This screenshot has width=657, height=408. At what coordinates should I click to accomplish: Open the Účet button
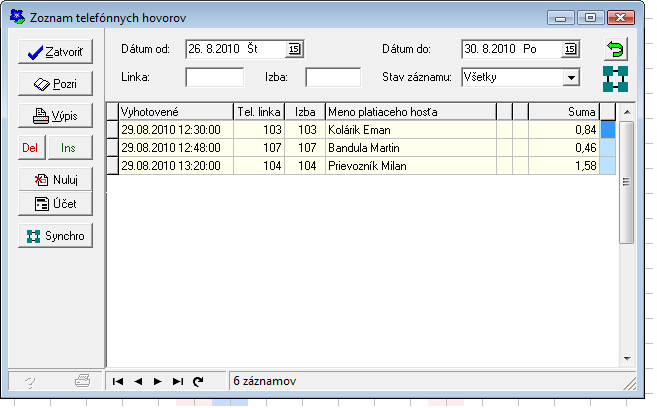[55, 204]
